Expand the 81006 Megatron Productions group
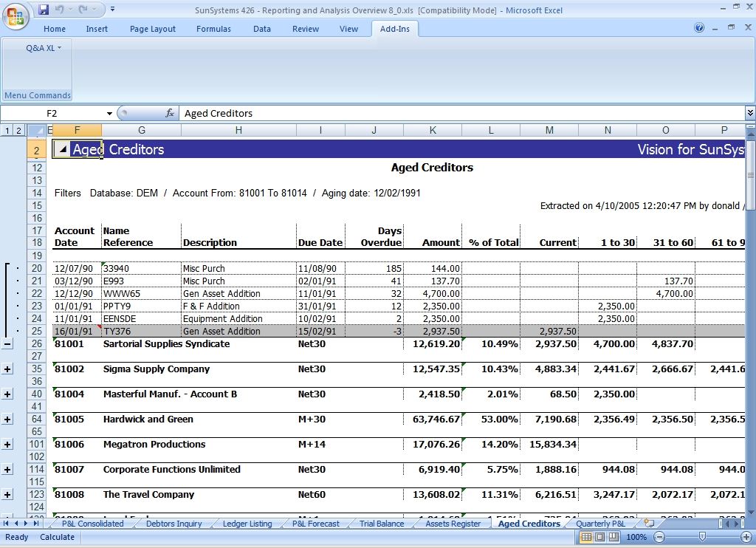The image size is (756, 548). coord(7,445)
